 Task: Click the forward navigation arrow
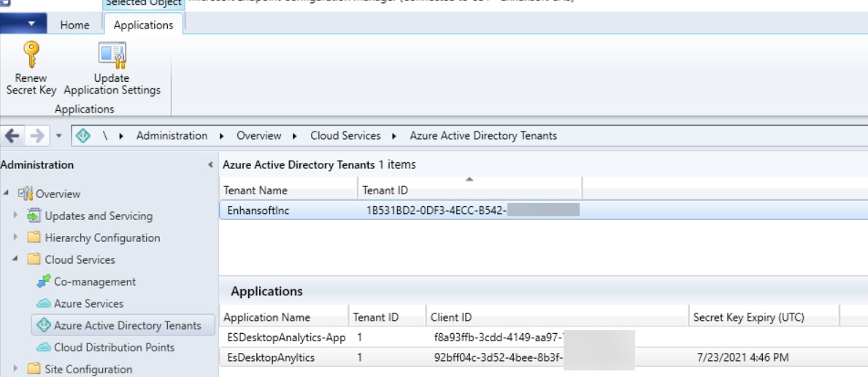[36, 136]
